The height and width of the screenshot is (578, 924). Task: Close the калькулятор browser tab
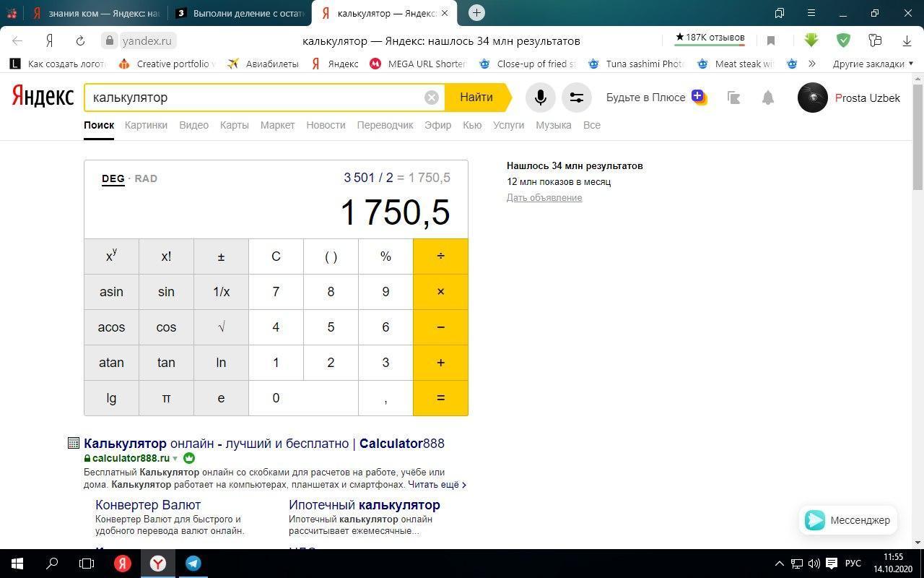tap(445, 13)
